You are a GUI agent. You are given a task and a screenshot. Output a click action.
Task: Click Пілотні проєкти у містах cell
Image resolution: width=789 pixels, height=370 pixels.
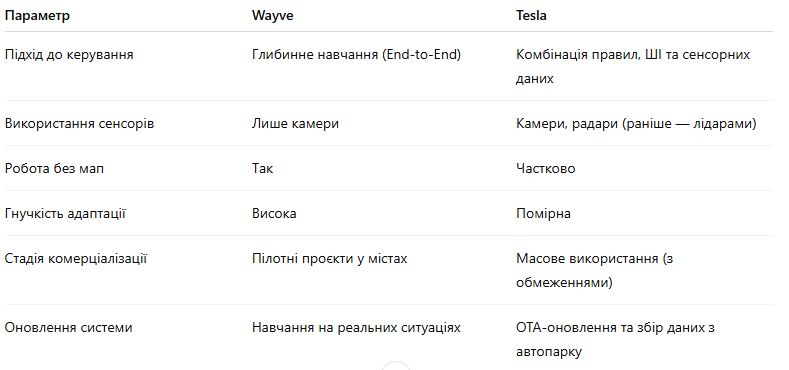[x=330, y=259]
